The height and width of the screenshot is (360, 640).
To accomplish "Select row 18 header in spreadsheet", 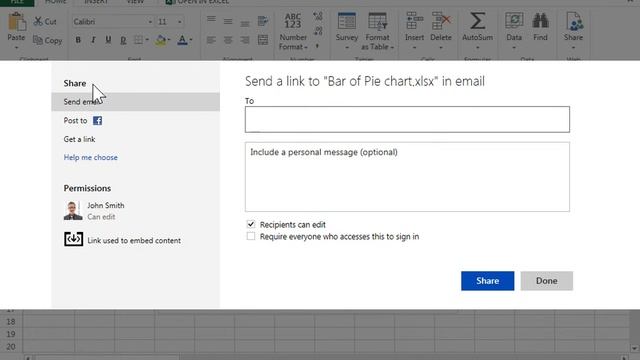I will [x=11, y=322].
